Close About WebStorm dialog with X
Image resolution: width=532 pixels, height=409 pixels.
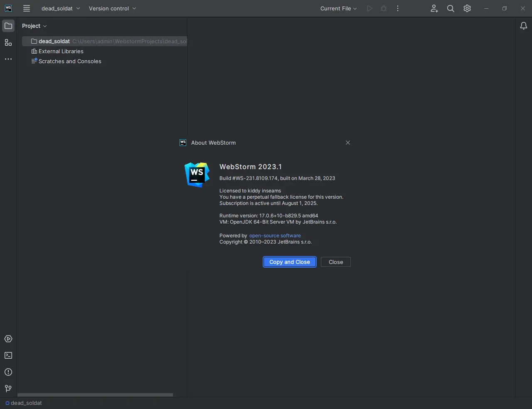point(348,143)
